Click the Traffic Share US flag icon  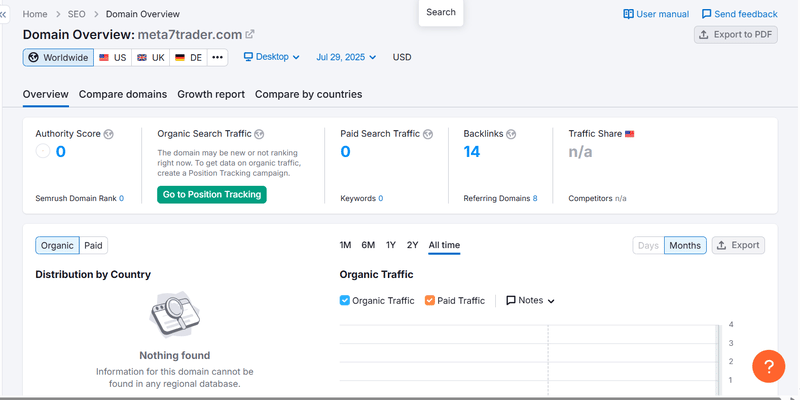click(x=630, y=134)
